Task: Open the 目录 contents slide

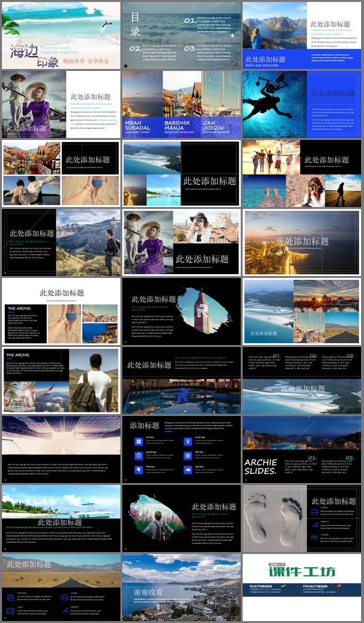Action: coord(182,35)
